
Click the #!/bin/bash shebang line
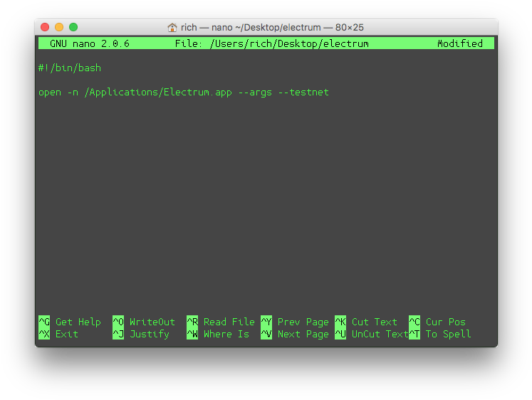pos(70,68)
